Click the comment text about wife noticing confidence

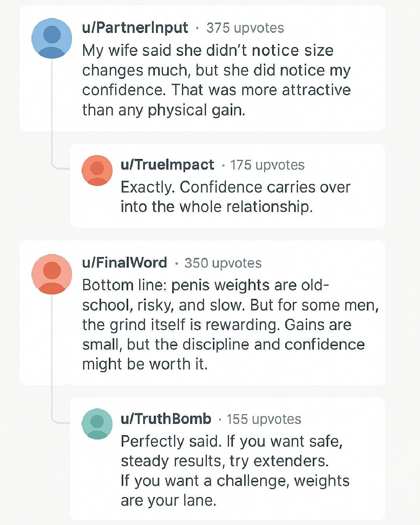(216, 80)
